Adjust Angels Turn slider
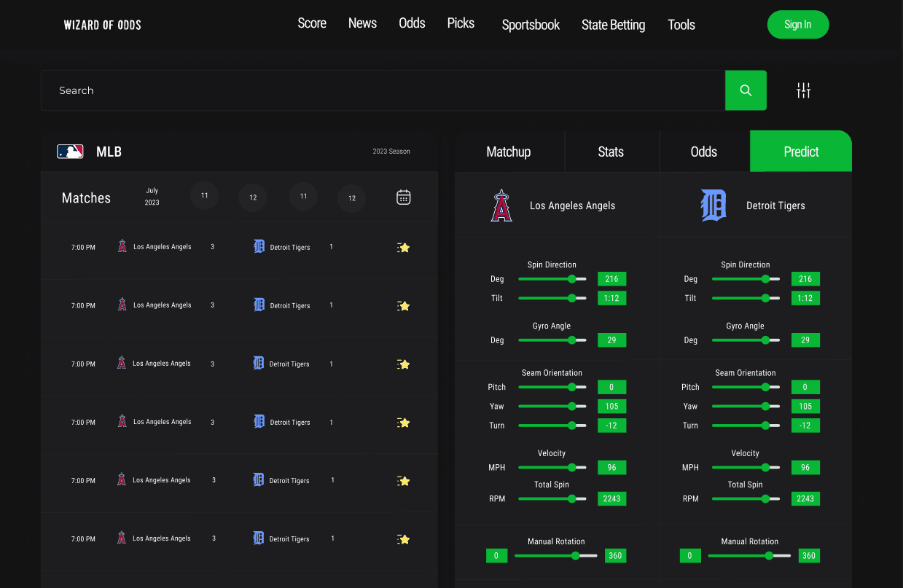Screen dimensions: 903x588 coord(552,426)
